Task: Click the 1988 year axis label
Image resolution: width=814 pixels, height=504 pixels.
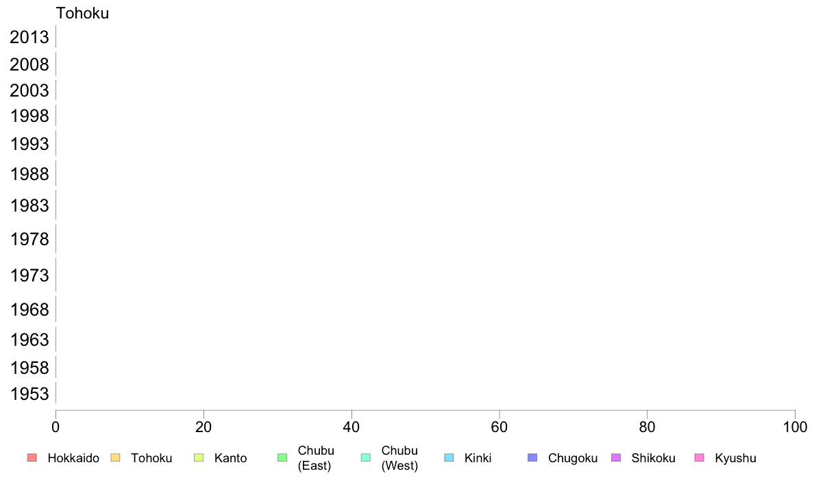Action: pos(29,174)
